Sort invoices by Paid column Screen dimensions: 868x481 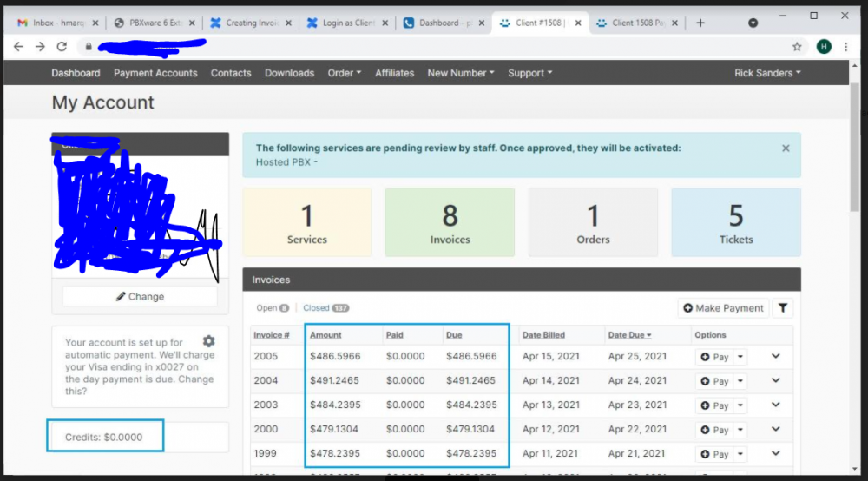tap(395, 335)
